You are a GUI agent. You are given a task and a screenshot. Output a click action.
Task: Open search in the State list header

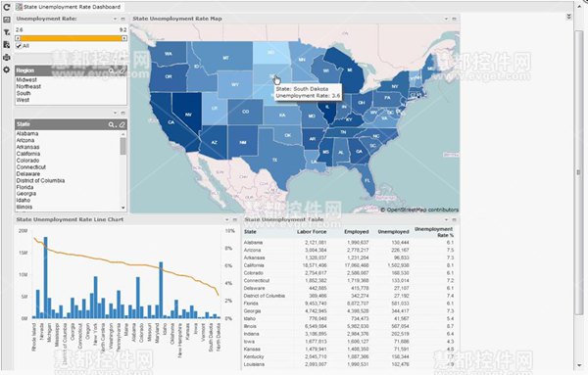point(112,124)
